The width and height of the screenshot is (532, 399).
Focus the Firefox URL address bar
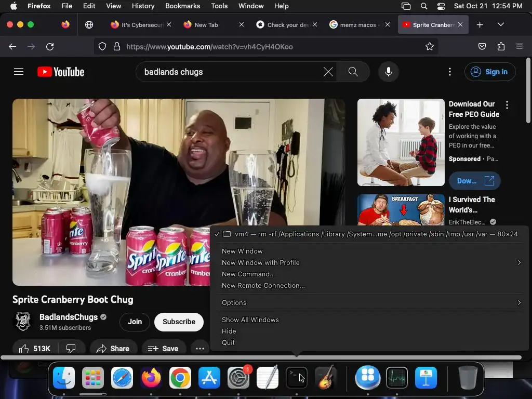266,46
